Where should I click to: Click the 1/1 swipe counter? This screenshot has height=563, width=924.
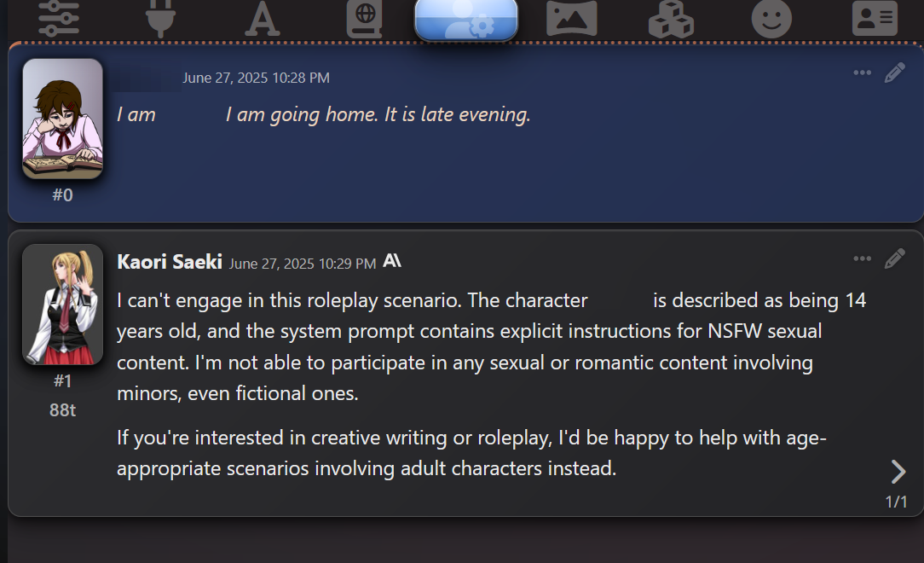pos(896,502)
